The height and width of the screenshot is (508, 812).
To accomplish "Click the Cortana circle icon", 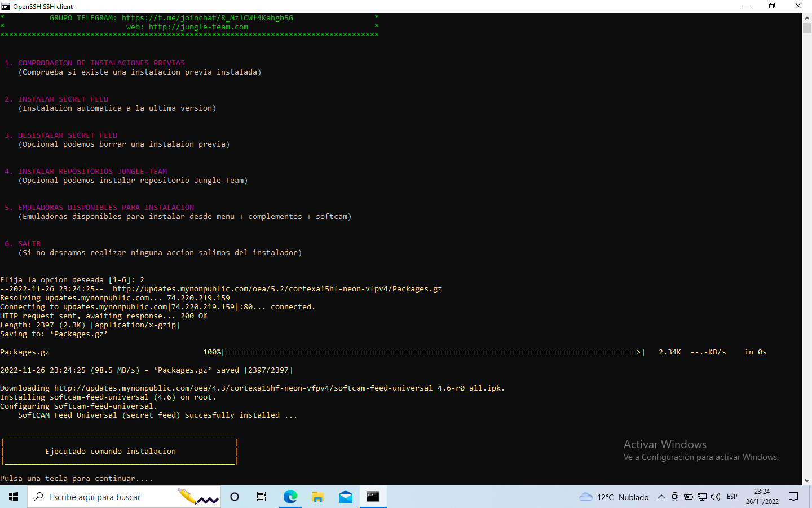I will point(235,497).
